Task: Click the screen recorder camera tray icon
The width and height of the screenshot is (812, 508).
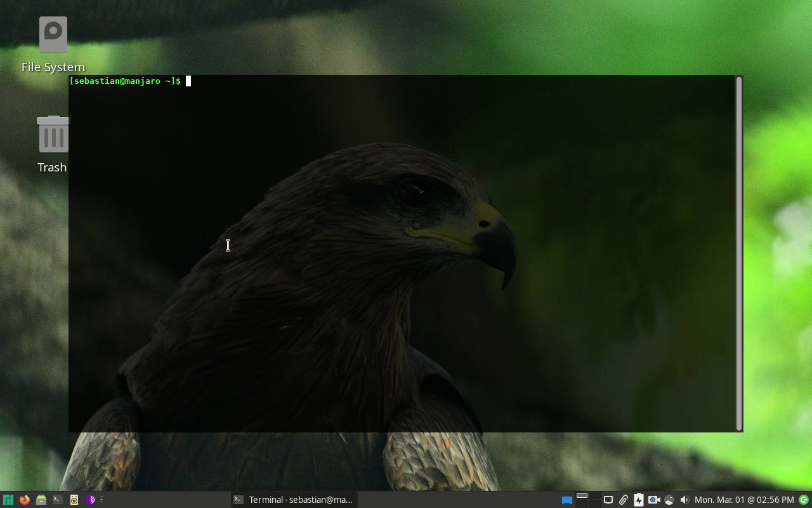Action: (x=654, y=500)
